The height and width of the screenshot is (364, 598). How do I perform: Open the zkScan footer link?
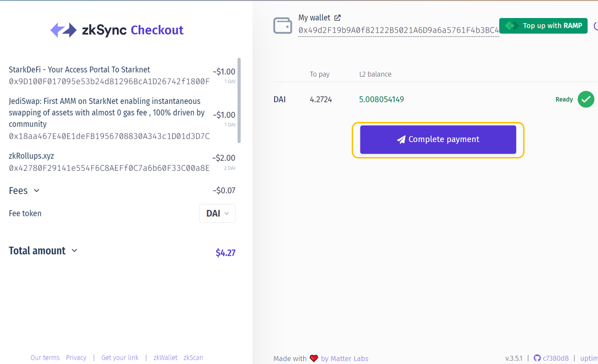click(193, 358)
